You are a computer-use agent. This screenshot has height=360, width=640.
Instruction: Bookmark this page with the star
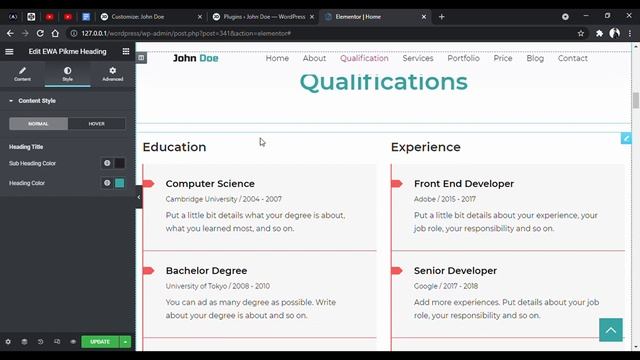coord(581,33)
